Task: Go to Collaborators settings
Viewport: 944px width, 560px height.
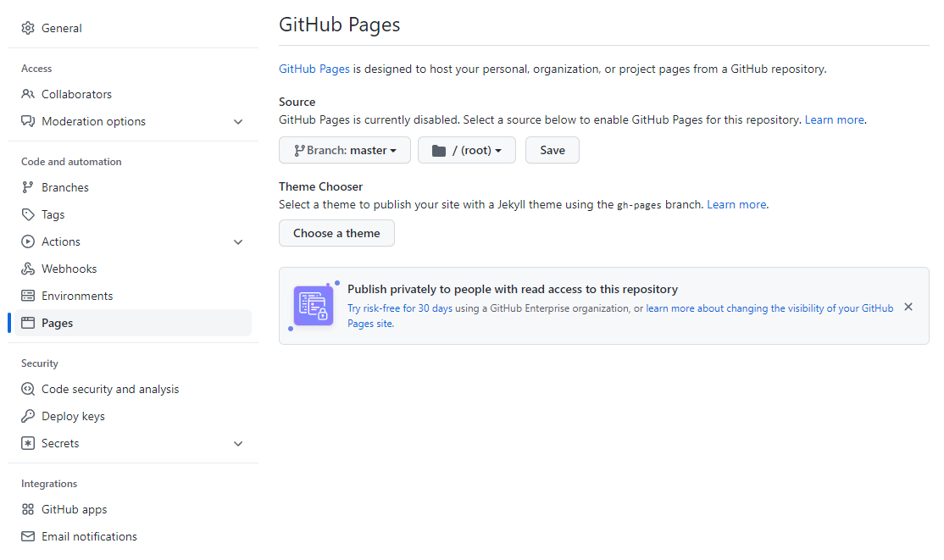Action: (x=133, y=94)
